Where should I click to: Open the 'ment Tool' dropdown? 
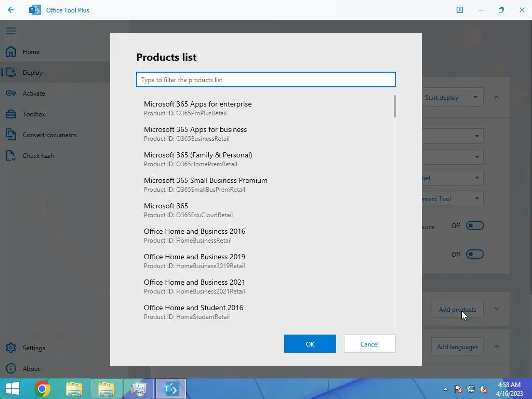453,199
